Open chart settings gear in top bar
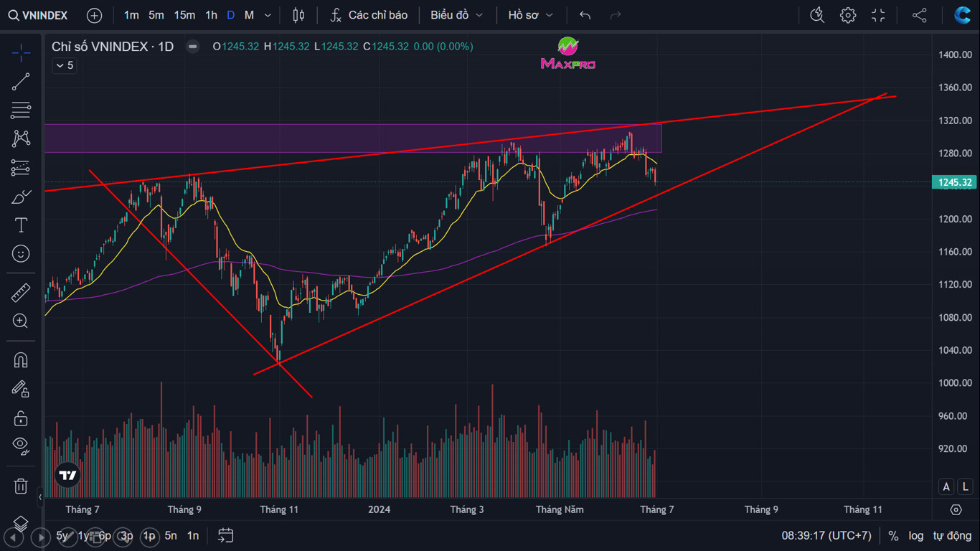Viewport: 980px width, 551px height. 848,15
